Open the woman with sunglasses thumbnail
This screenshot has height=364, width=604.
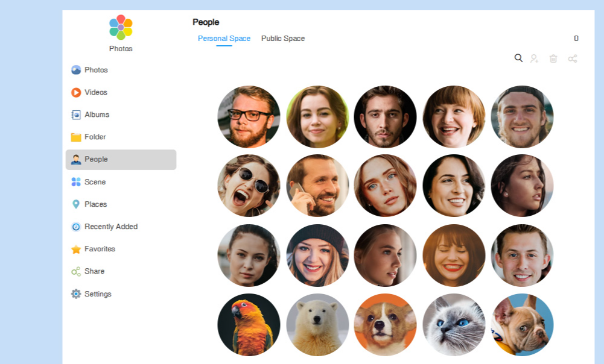[249, 186]
